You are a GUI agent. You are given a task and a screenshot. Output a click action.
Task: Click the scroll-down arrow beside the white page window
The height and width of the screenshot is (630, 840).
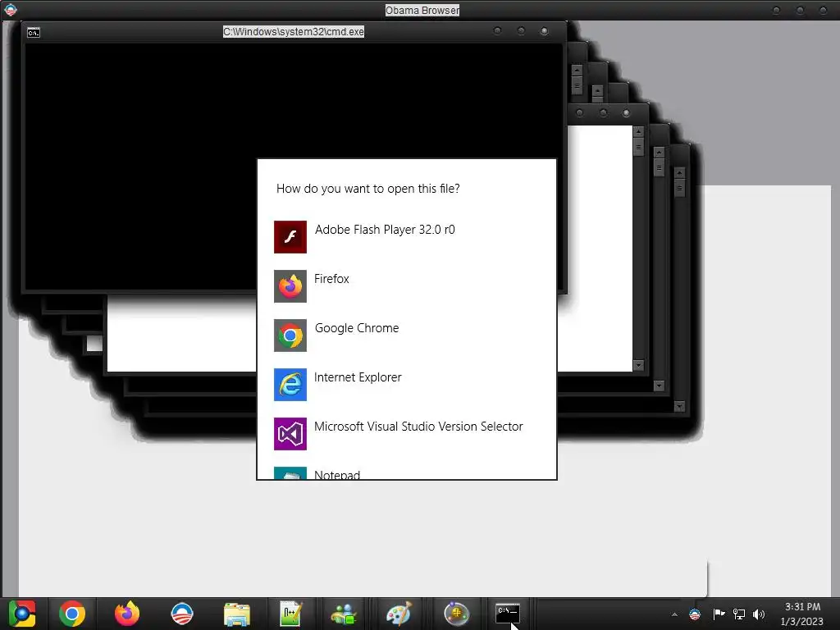(638, 365)
